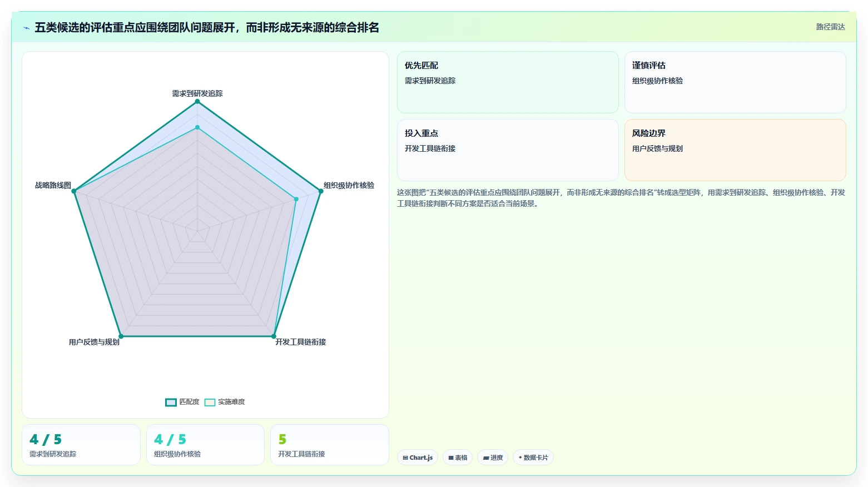Click the 需求到研发追踪 radar axis label
The height and width of the screenshot is (487, 868).
pos(197,93)
